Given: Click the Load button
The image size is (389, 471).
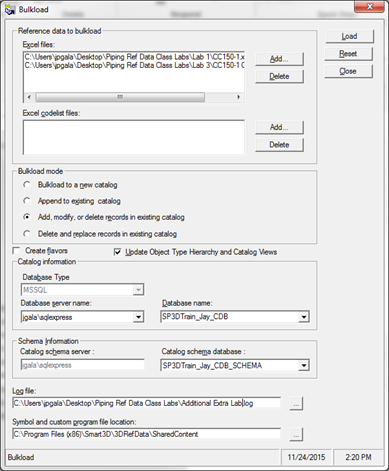Looking at the screenshot, I should (349, 36).
